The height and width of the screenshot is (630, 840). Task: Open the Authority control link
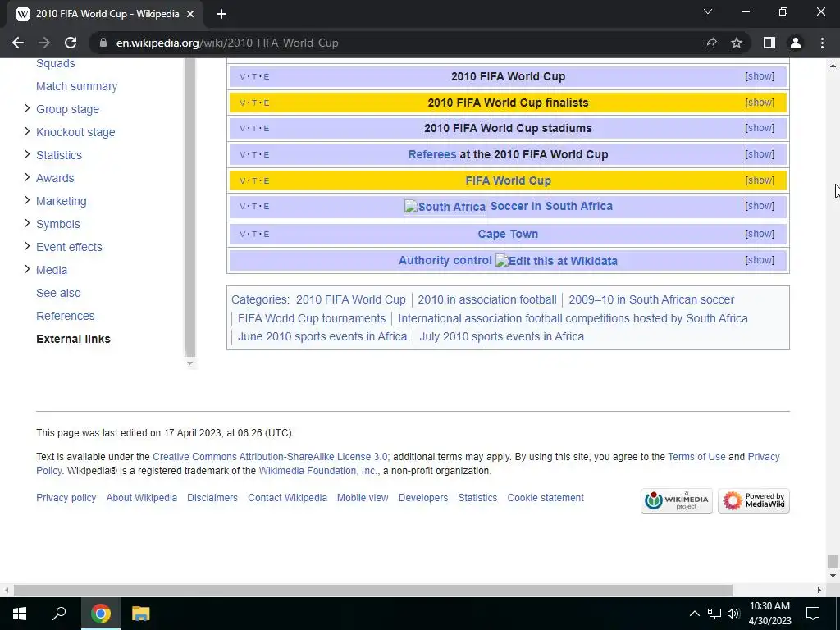pos(445,260)
